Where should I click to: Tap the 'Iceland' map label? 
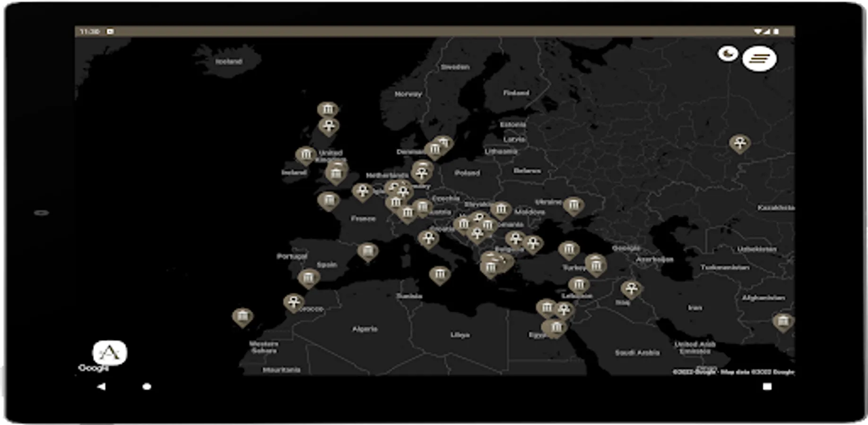pyautogui.click(x=229, y=61)
